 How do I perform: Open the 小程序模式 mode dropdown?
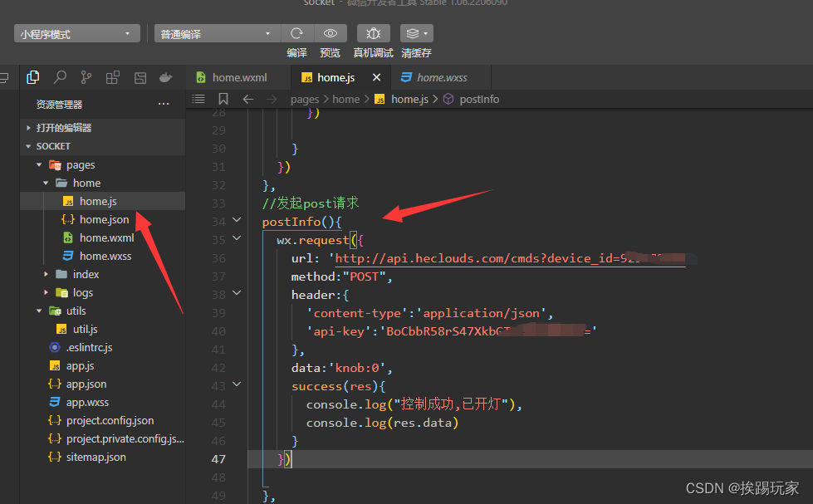76,34
